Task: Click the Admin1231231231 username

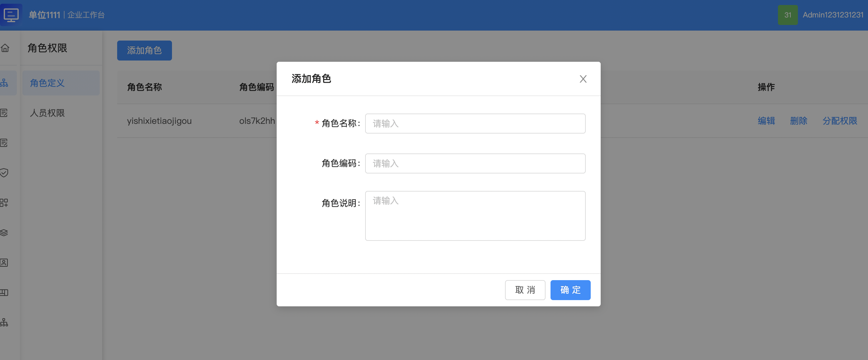Action: [x=833, y=15]
